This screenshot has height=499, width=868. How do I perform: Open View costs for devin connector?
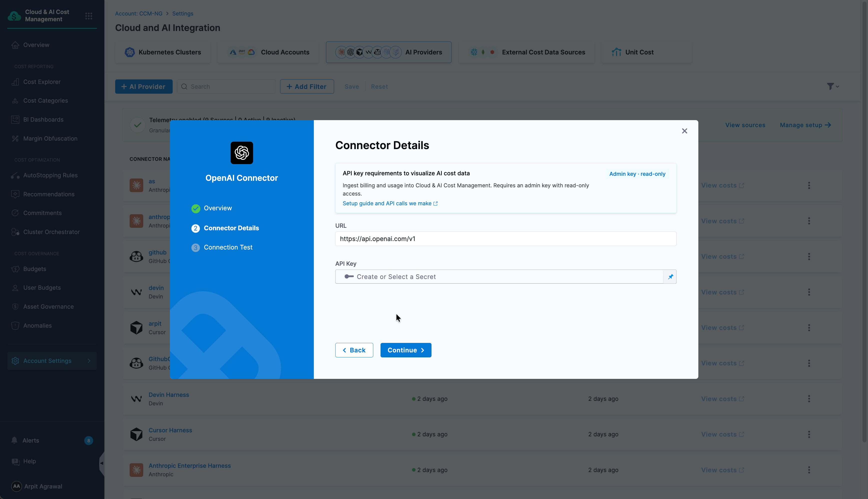tap(722, 292)
